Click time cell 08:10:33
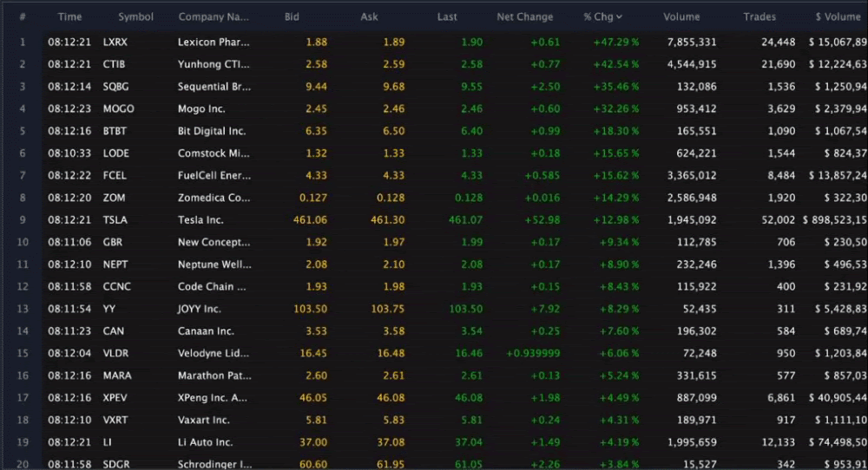 point(69,153)
